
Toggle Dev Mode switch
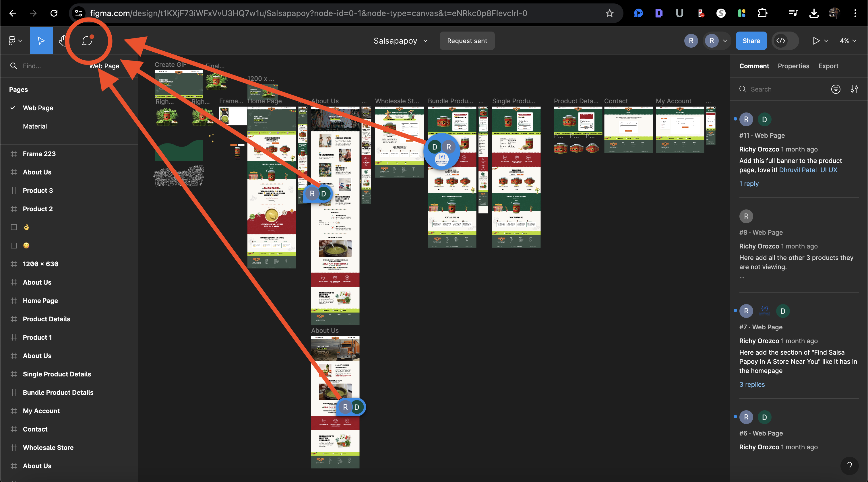(785, 41)
